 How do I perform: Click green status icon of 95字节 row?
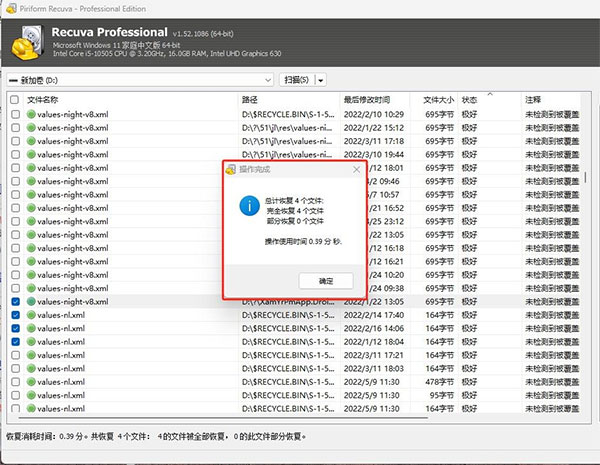tap(31, 395)
